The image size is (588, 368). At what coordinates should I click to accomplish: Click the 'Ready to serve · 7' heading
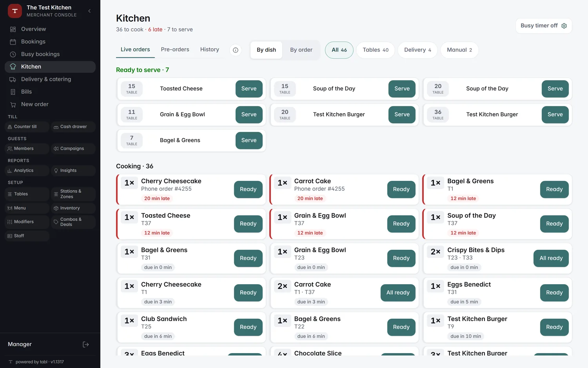pos(142,70)
